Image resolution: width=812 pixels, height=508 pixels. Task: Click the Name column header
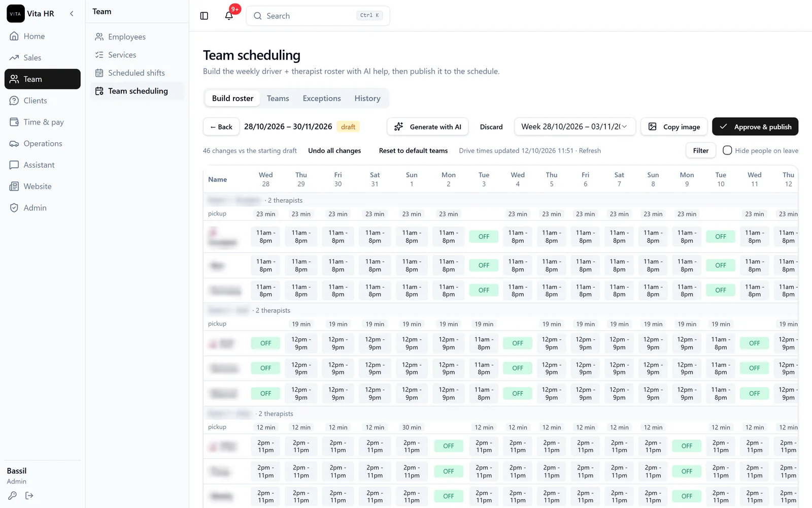(x=218, y=180)
